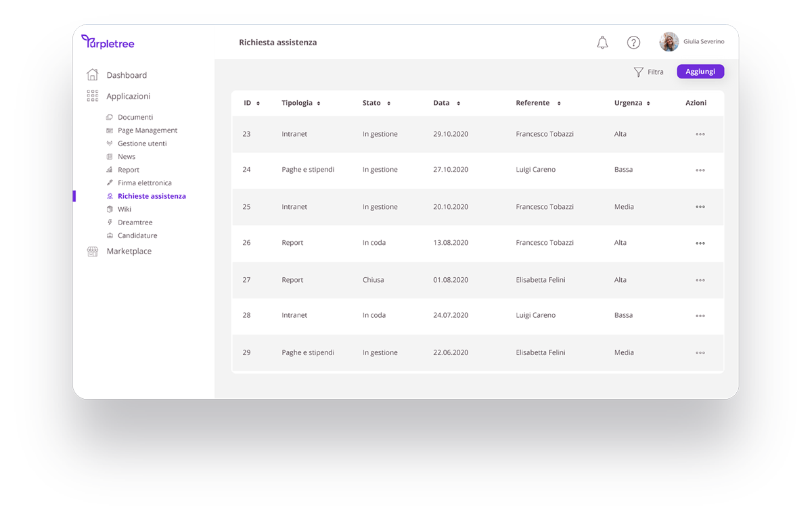Click the Documenti icon in sidebar

[110, 118]
